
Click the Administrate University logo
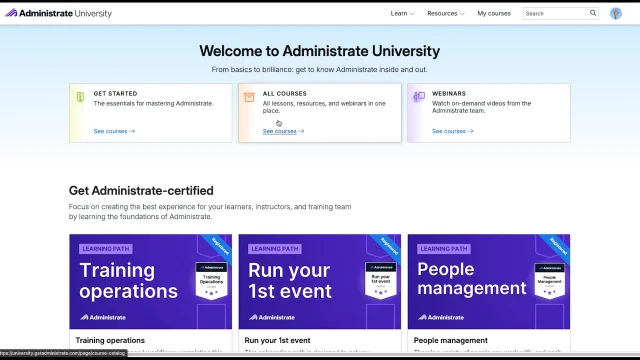[58, 13]
